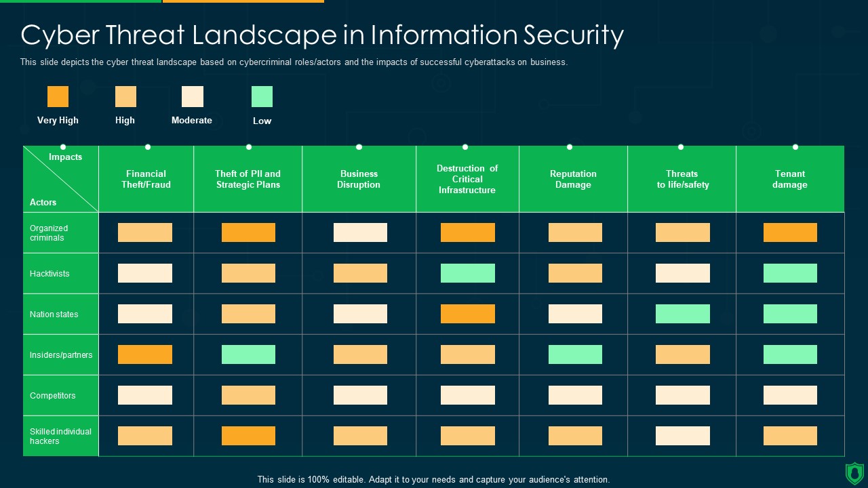The height and width of the screenshot is (488, 868).
Task: Select the Theft of PII and Strategic Plans header
Action: [x=248, y=179]
